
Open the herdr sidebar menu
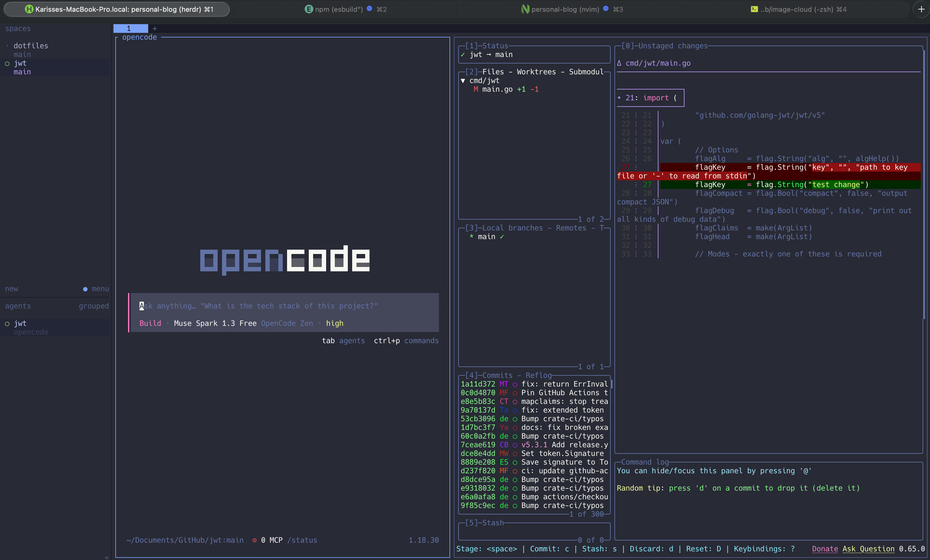coord(100,289)
